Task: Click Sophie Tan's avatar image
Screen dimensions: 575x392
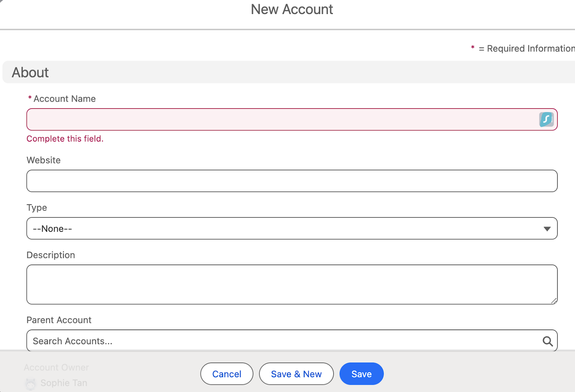Action: click(x=30, y=383)
